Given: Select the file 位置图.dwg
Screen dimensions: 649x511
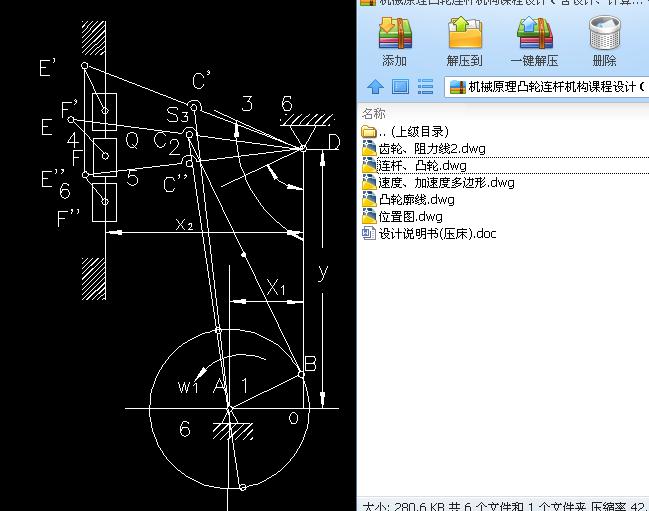Looking at the screenshot, I should [x=410, y=216].
